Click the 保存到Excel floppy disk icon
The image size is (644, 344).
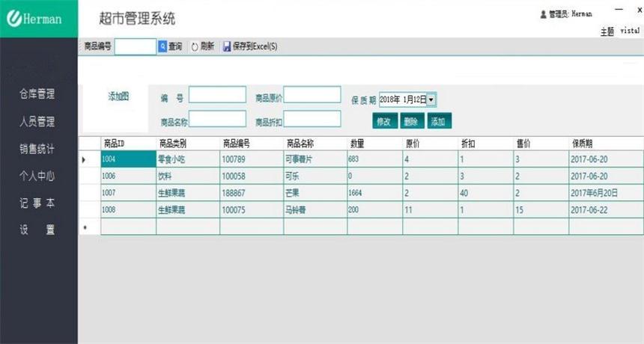[227, 46]
